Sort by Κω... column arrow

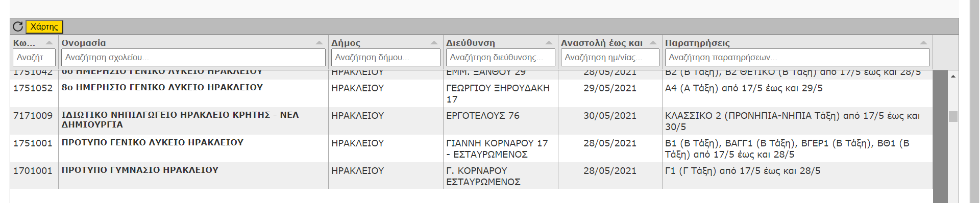pos(49,43)
